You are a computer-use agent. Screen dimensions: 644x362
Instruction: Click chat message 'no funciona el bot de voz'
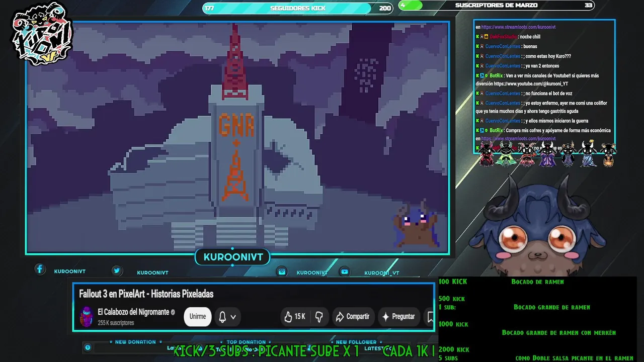pos(549,94)
